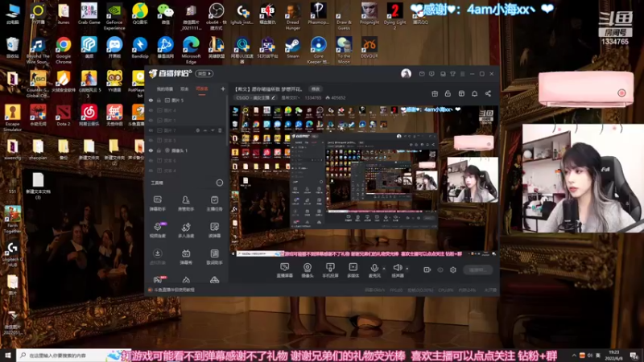Image resolution: width=644 pixels, height=362 pixels.
Task: Expand microphone options arrow
Action: click(x=384, y=269)
